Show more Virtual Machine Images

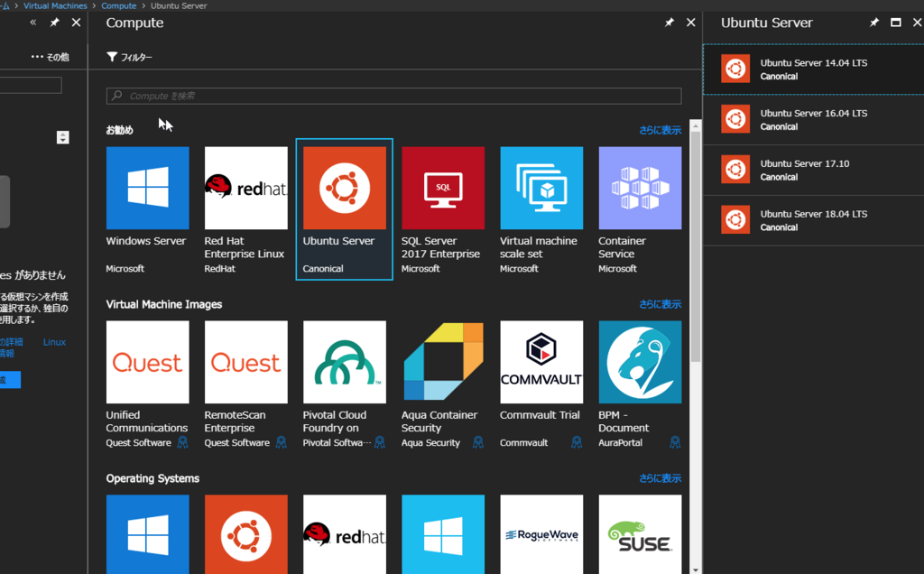tap(660, 304)
